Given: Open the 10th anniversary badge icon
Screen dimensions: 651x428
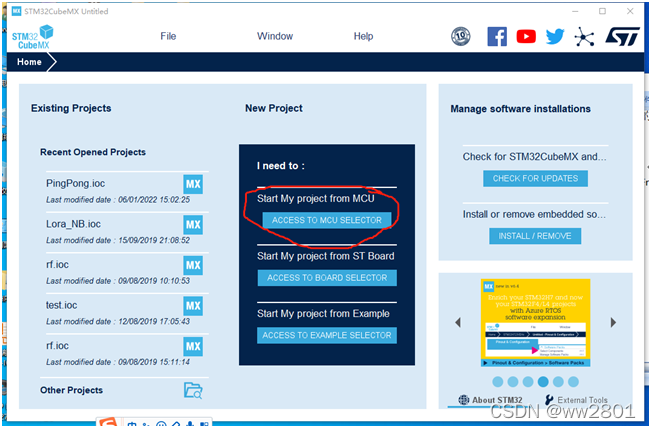Looking at the screenshot, I should (x=460, y=37).
